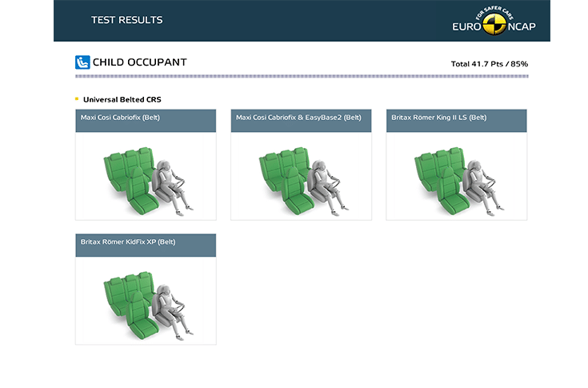Click the Euro NCAP logo
This screenshot has width=588, height=388.
493,22
